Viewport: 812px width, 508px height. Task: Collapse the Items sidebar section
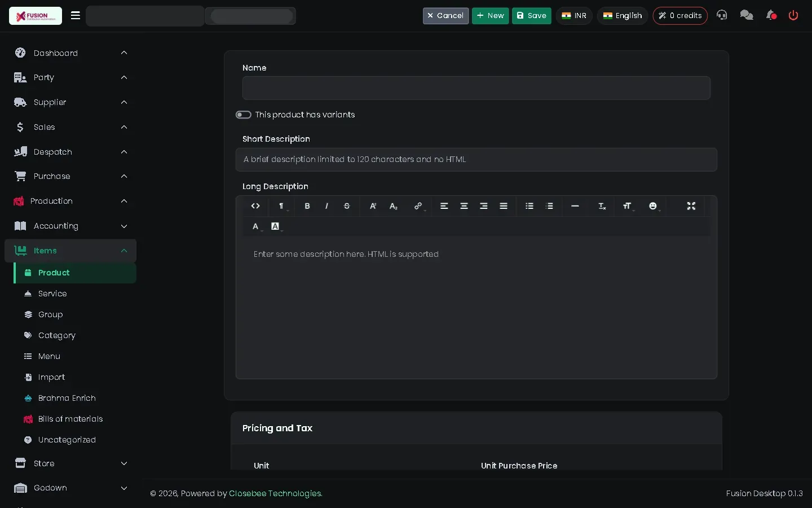click(70, 251)
